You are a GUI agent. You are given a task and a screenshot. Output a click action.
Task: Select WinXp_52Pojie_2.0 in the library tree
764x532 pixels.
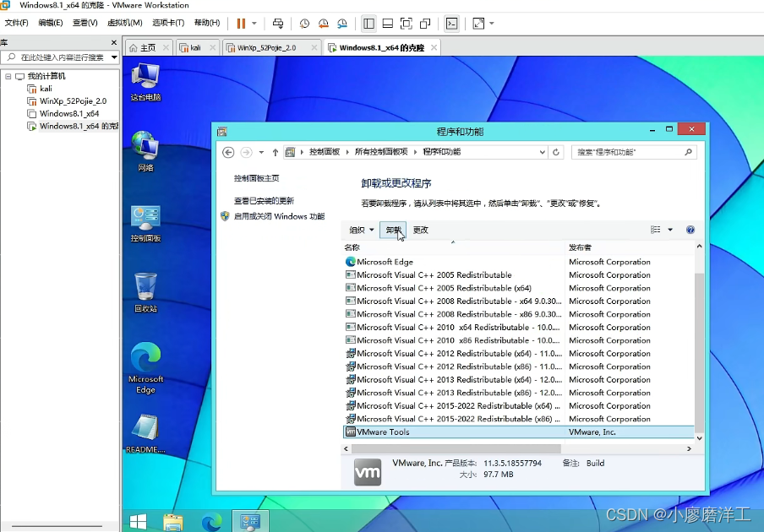73,101
